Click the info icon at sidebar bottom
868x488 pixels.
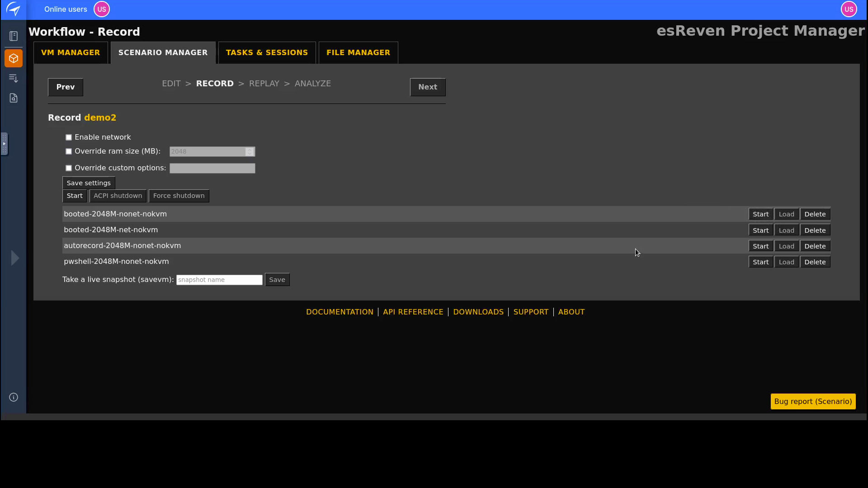14,397
